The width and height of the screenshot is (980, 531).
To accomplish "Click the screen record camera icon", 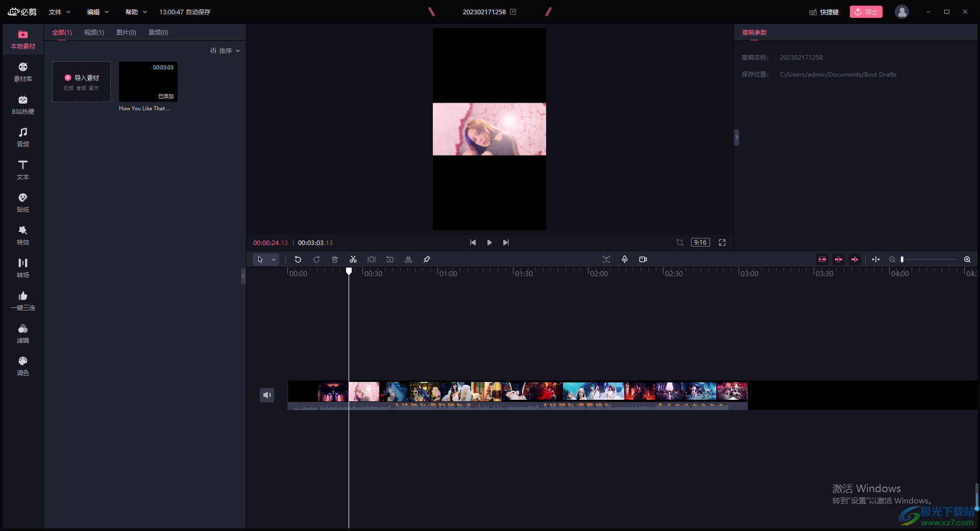I will 643,259.
